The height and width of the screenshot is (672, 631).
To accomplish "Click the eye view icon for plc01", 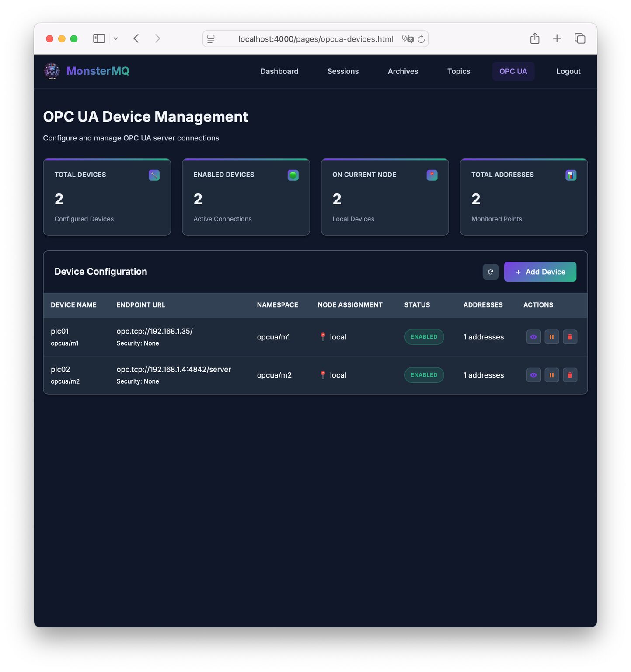I will (x=533, y=337).
